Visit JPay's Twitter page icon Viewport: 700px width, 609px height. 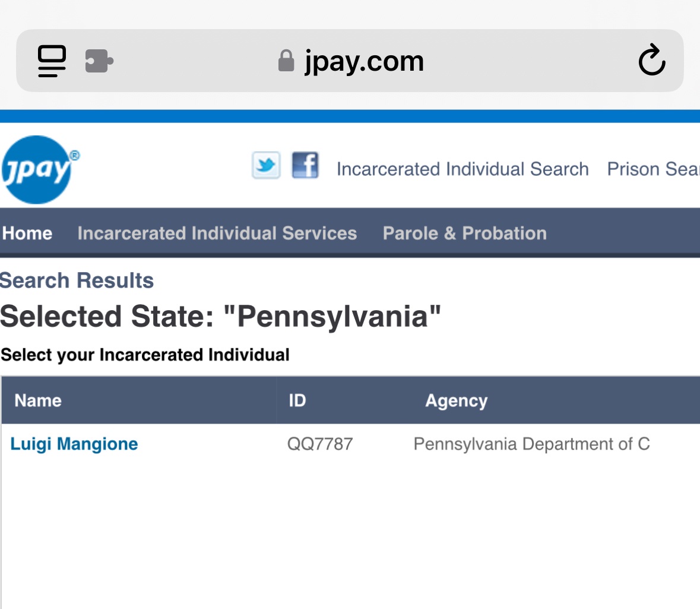(x=266, y=165)
